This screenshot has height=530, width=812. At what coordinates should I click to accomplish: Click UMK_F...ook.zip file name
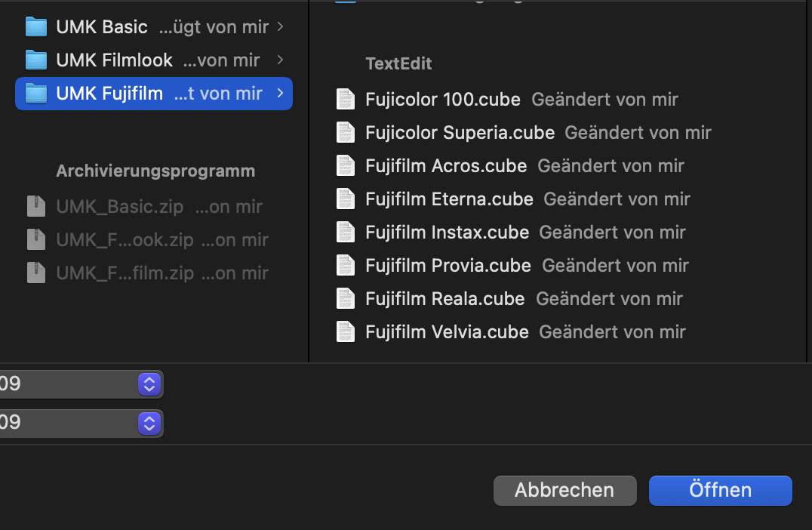(125, 240)
